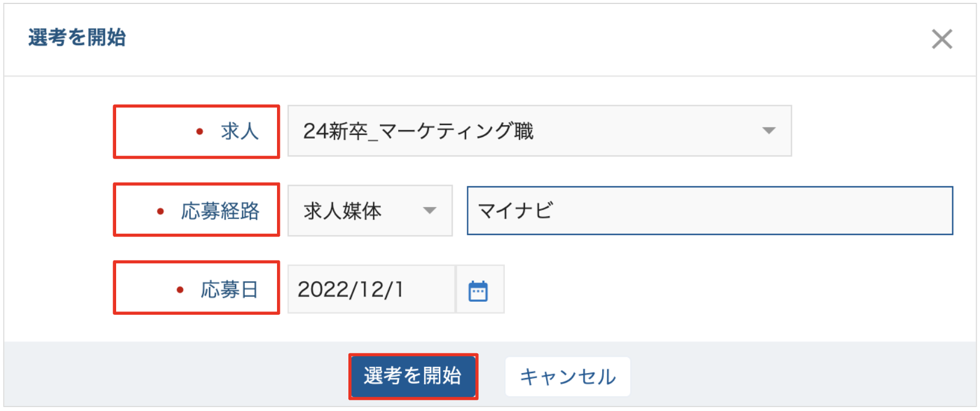Focus the マイナビ text input field

[709, 211]
